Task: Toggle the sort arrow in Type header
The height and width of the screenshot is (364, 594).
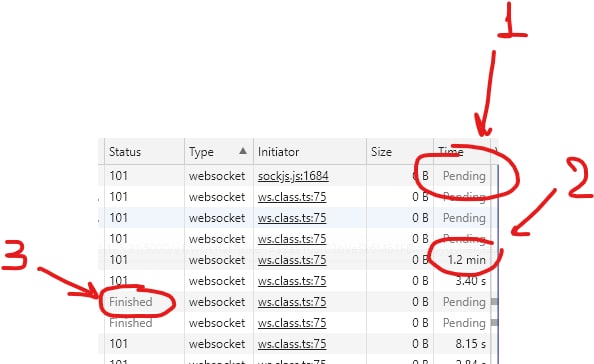Action: click(243, 151)
